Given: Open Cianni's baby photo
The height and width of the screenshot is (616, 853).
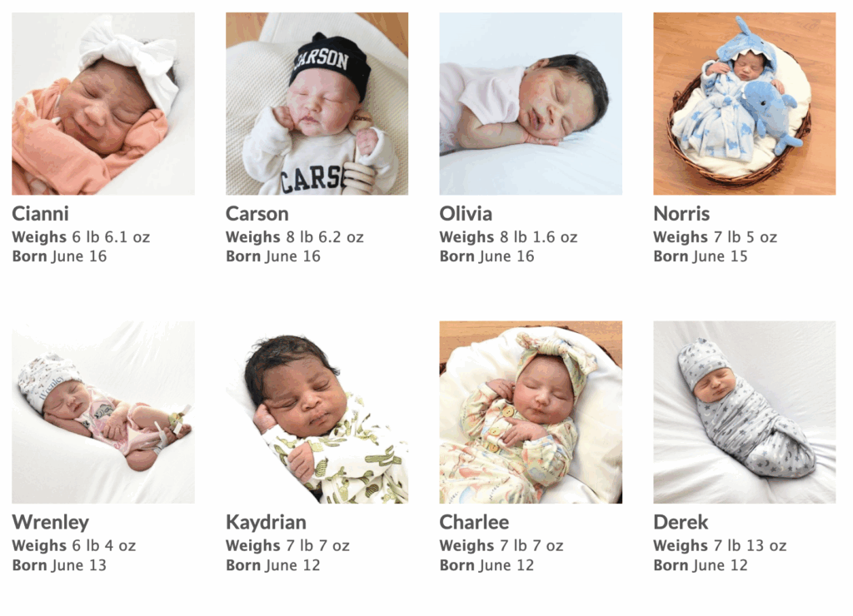Looking at the screenshot, I should 103,104.
